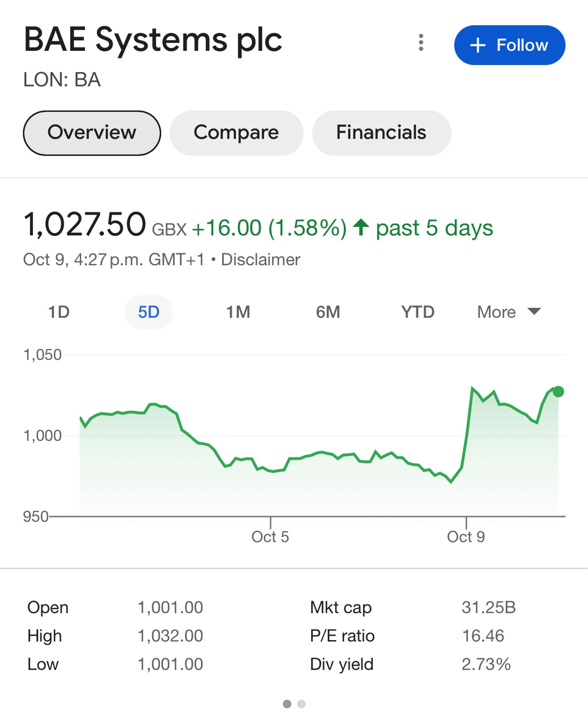Viewport: 588px width, 727px height.
Task: Open the Disclaimer link
Action: tap(260, 260)
